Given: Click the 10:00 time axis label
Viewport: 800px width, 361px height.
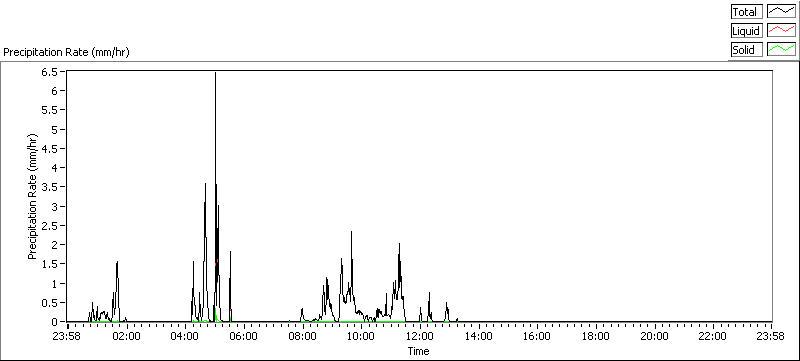Looking at the screenshot, I should click(x=361, y=336).
